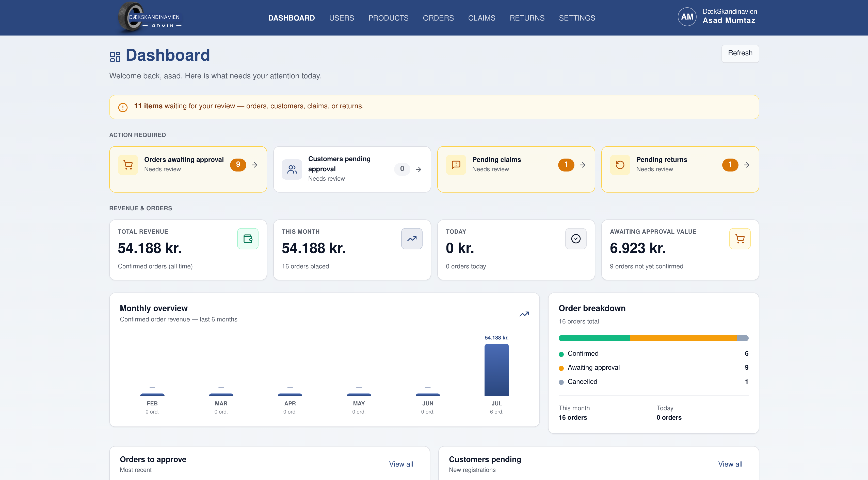Click the JUL revenue bar in chart

[x=497, y=370]
